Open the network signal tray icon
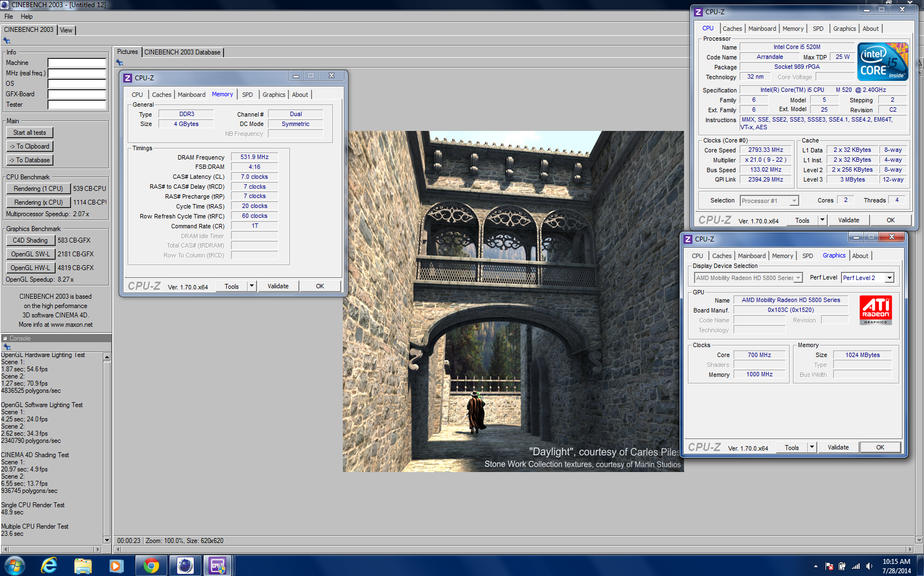924x576 pixels. pyautogui.click(x=856, y=566)
